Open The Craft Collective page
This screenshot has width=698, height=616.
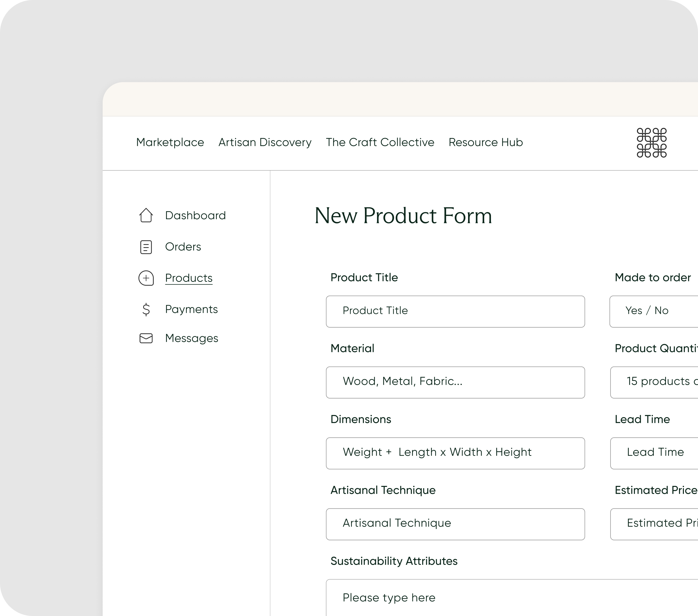[380, 142]
